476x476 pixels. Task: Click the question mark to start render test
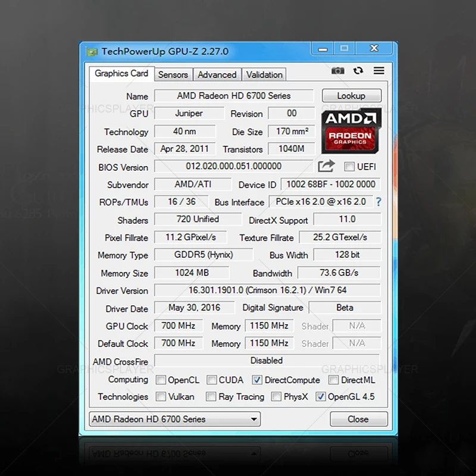(379, 202)
